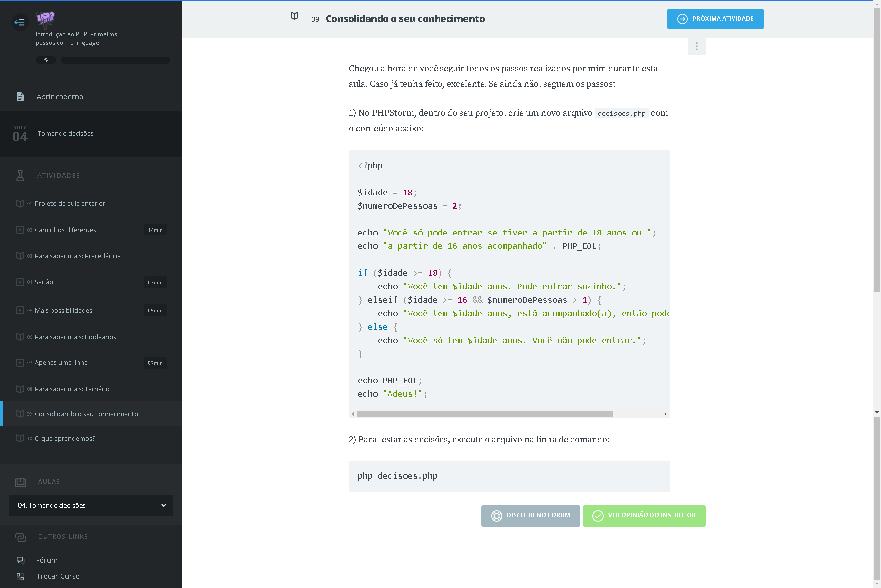
Task: Click the three-dot options menu icon
Action: 696,47
